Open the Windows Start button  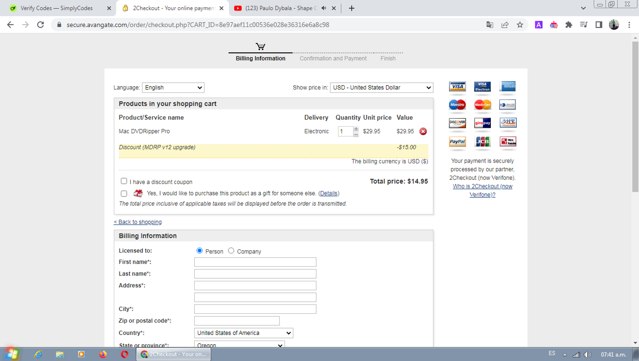[11, 354]
